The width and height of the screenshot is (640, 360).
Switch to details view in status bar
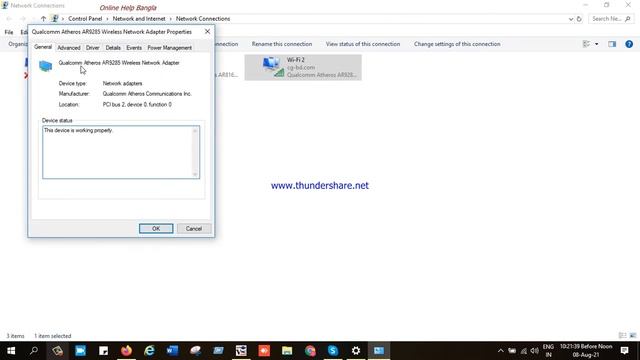622,336
